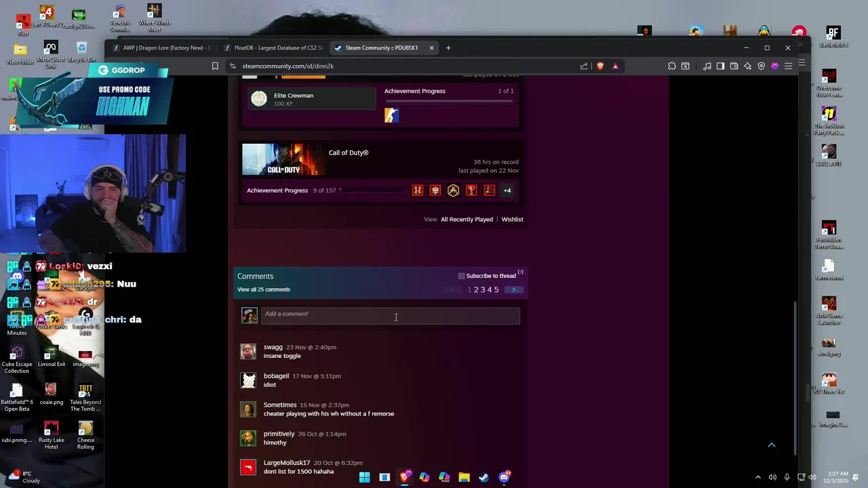Click the taskbar clock showing 1:27 AM
868x488 pixels.
pyautogui.click(x=837, y=477)
